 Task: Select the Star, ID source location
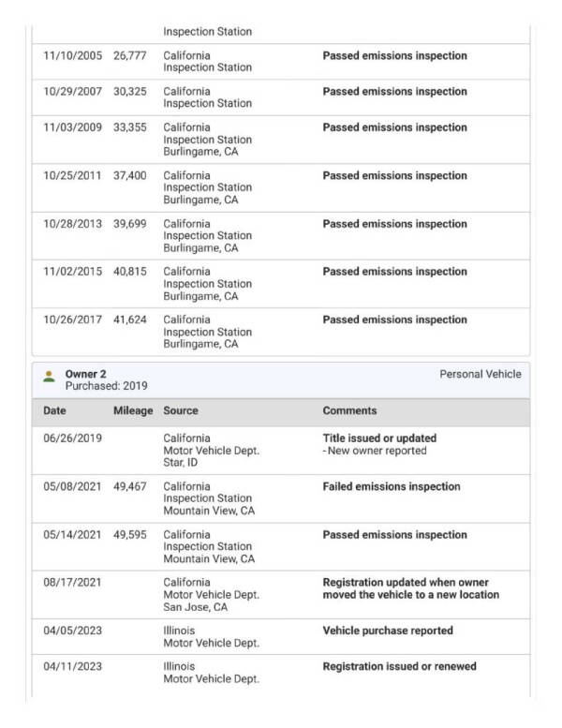click(182, 463)
